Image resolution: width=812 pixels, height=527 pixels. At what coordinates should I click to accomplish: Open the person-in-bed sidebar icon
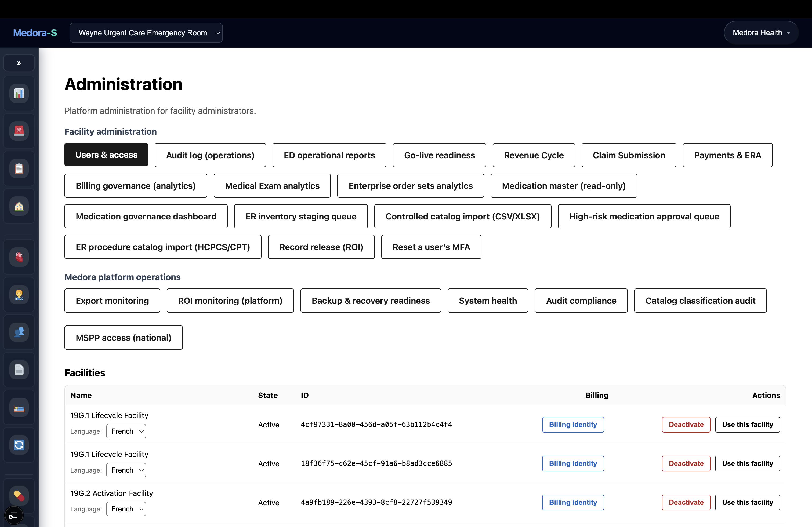[19, 407]
